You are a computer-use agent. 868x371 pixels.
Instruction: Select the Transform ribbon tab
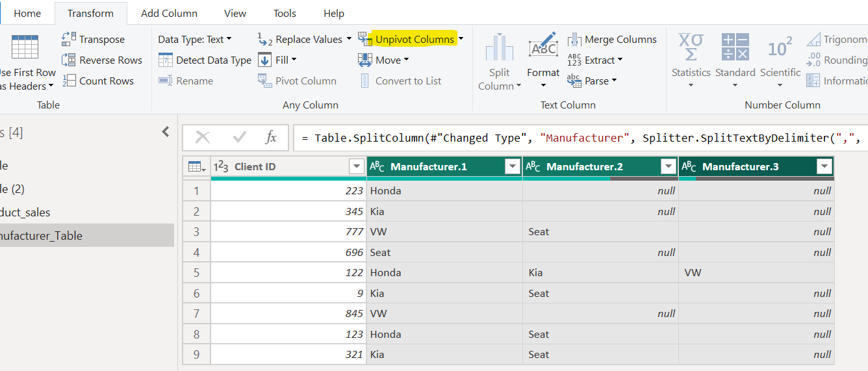pyautogui.click(x=90, y=13)
